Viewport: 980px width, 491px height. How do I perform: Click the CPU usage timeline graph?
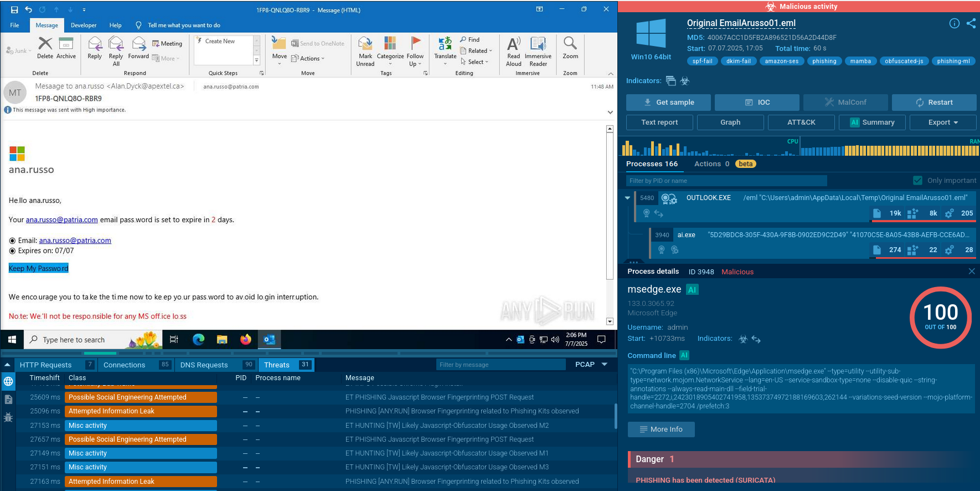click(709, 149)
